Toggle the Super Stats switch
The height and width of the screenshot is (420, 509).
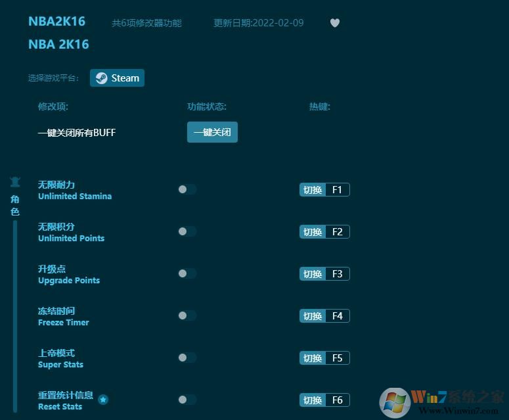187,358
